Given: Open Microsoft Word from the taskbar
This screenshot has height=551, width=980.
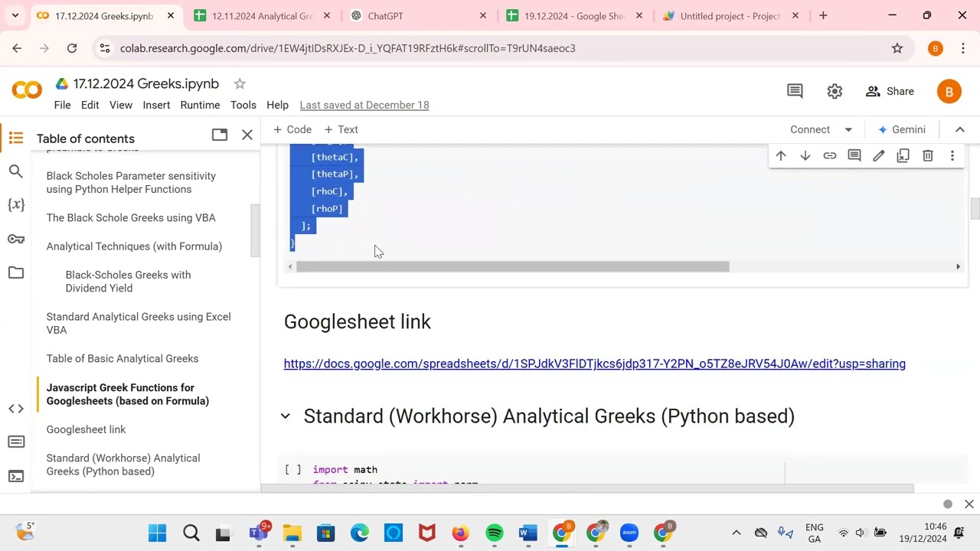Looking at the screenshot, I should coord(528,533).
